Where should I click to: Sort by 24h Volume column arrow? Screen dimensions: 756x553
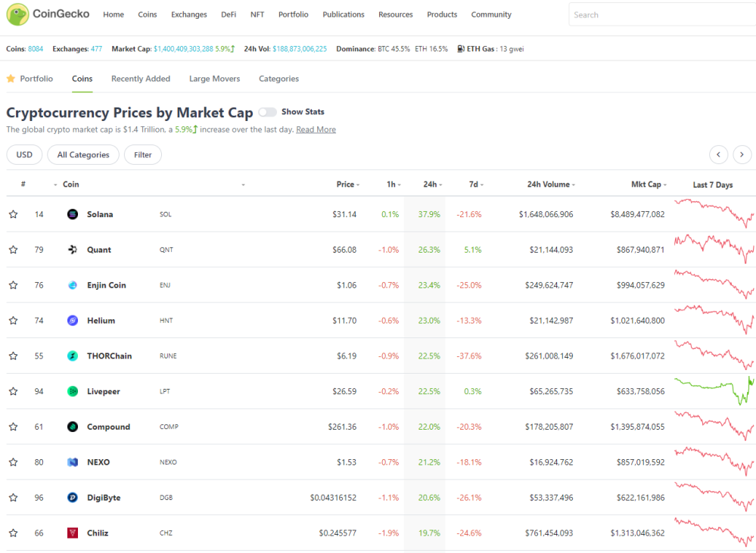coord(574,185)
